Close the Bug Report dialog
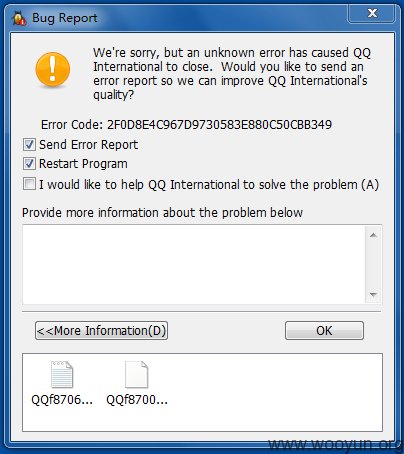The width and height of the screenshot is (404, 454). coord(372,13)
